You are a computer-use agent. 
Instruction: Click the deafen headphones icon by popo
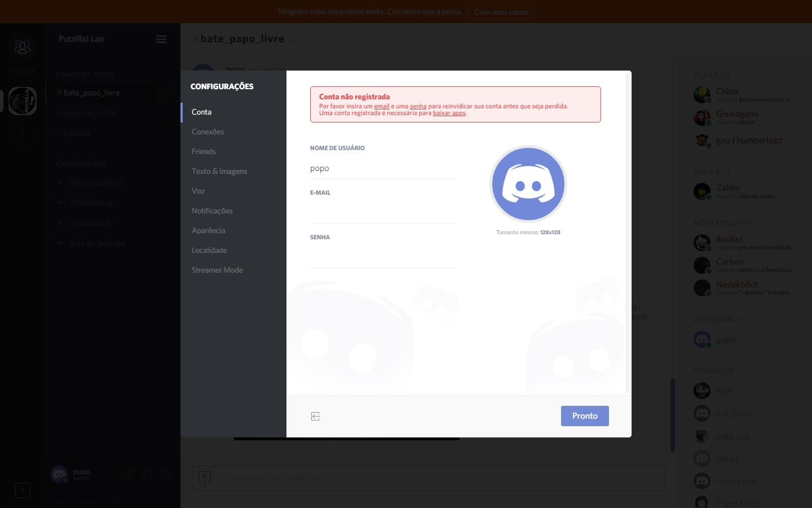point(147,475)
